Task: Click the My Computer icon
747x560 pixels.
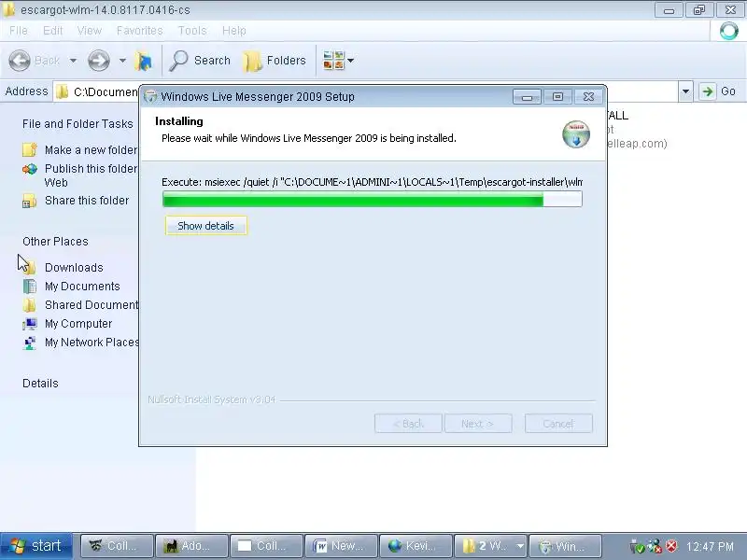Action: tap(30, 324)
